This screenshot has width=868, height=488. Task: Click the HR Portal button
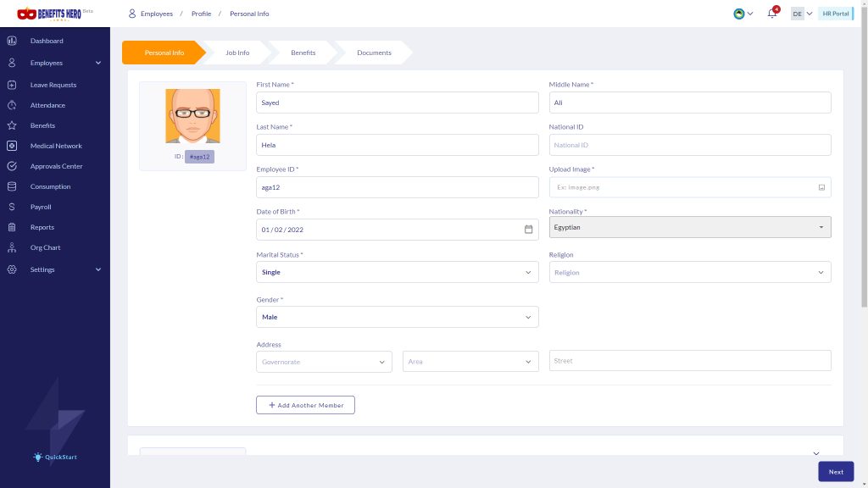click(836, 14)
